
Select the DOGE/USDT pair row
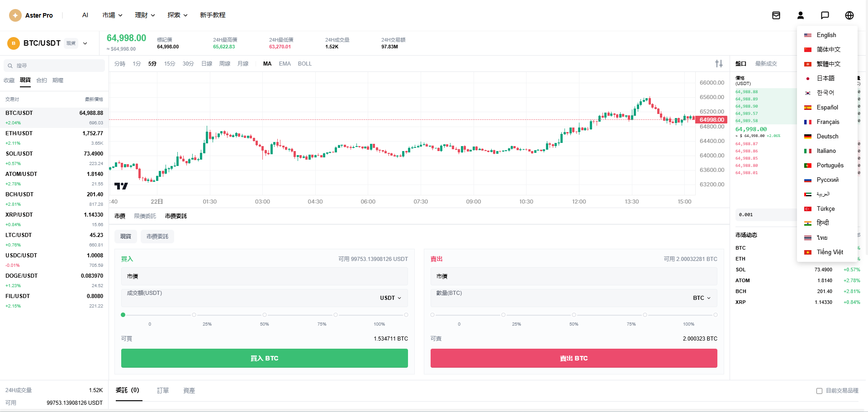pos(54,280)
